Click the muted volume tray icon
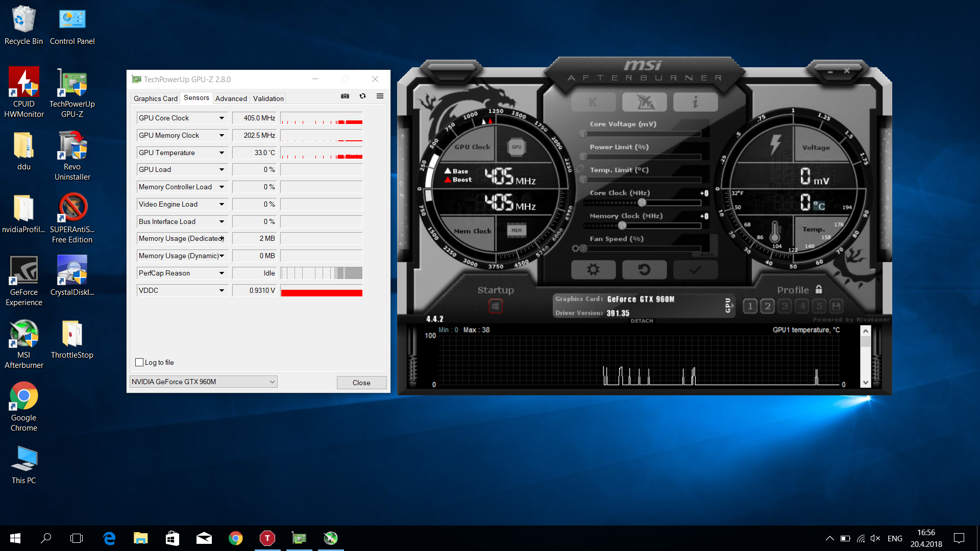980x551 pixels. pyautogui.click(x=876, y=538)
